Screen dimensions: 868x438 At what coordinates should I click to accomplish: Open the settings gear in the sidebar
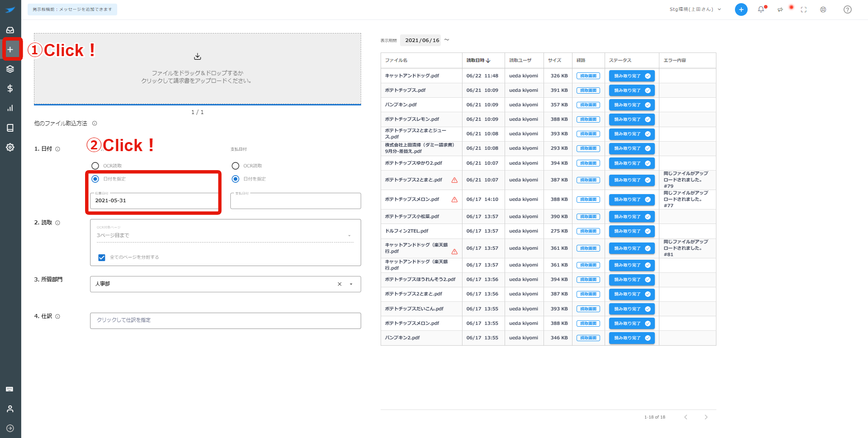coord(10,147)
